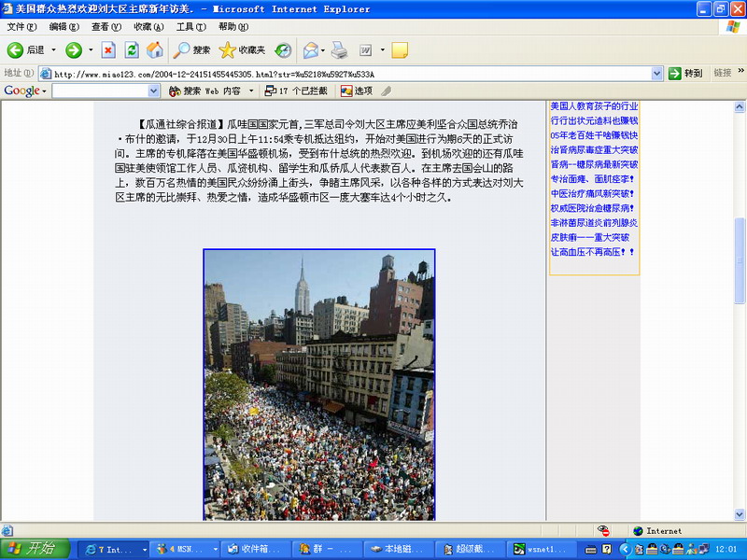Toggle the Google popup blocker '17个已拦截' button
This screenshot has height=560, width=747.
(x=296, y=91)
